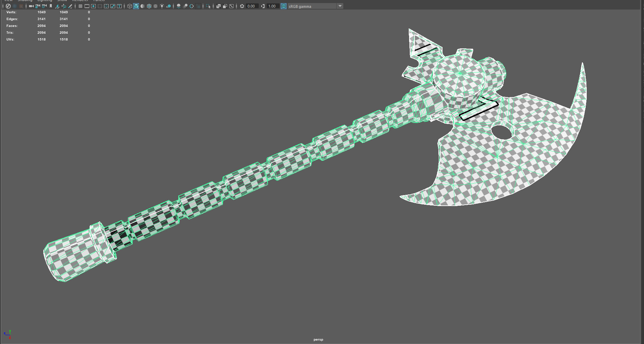Click the persp camera label
Image resolution: width=644 pixels, height=344 pixels.
click(x=318, y=339)
